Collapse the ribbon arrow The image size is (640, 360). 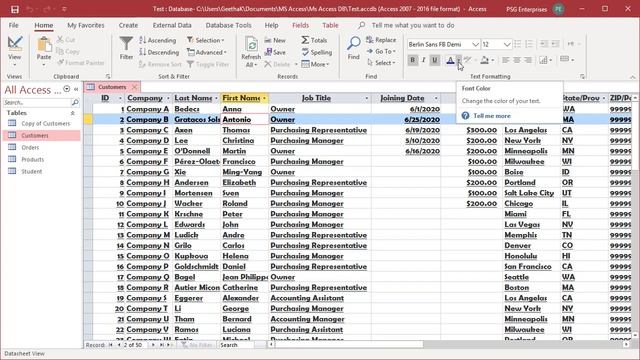tap(632, 77)
